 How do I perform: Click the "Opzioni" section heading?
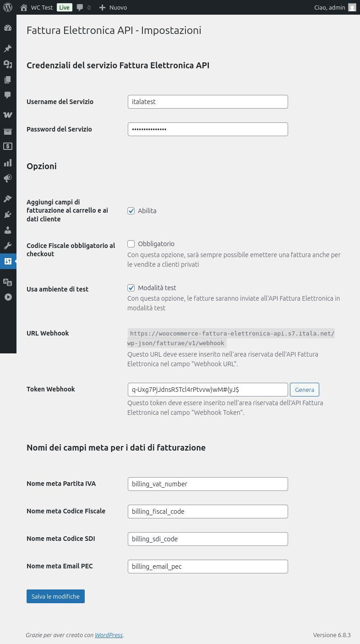[x=42, y=166]
